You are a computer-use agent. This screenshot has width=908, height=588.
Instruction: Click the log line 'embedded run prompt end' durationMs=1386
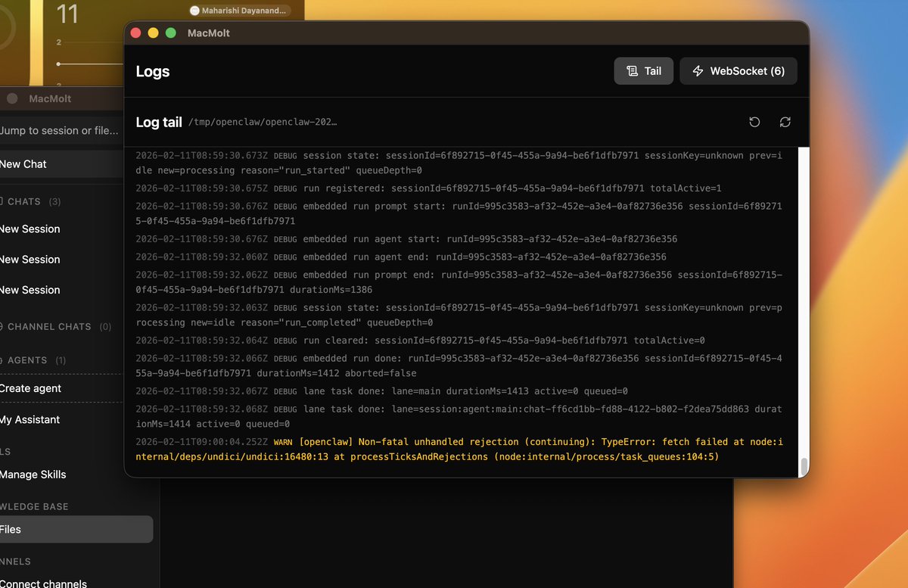459,282
